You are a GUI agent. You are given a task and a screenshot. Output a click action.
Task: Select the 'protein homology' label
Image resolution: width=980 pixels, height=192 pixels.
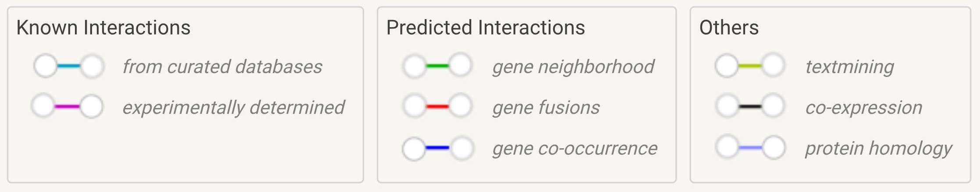point(878,149)
